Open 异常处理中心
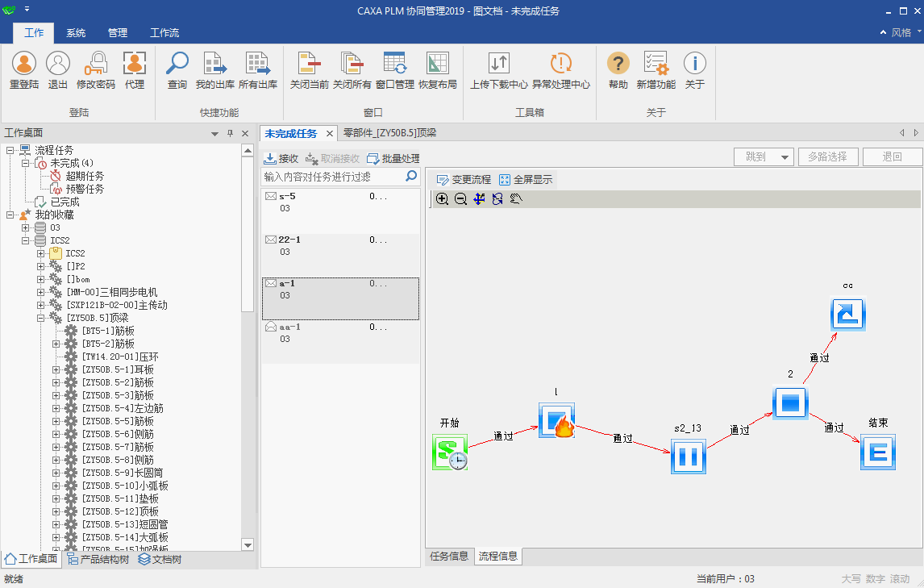The height and width of the screenshot is (588, 924). click(x=561, y=70)
